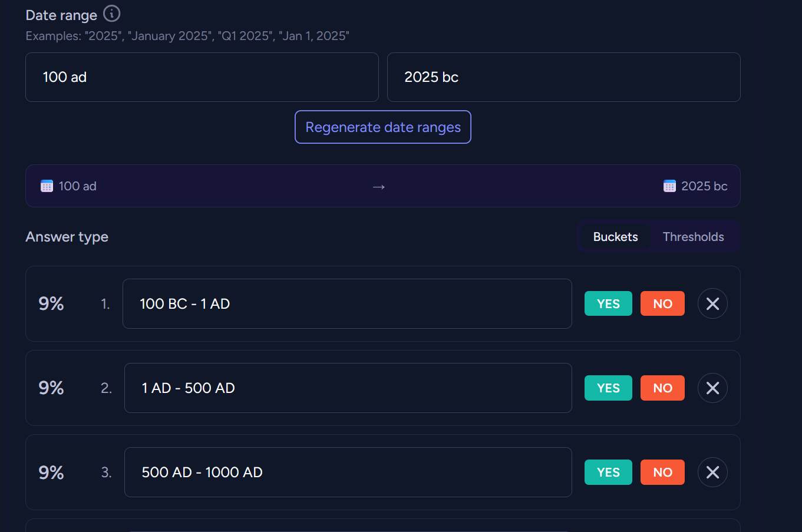802x532 pixels.
Task: Choose YES for 1 AD - 500 AD
Action: pyautogui.click(x=608, y=388)
